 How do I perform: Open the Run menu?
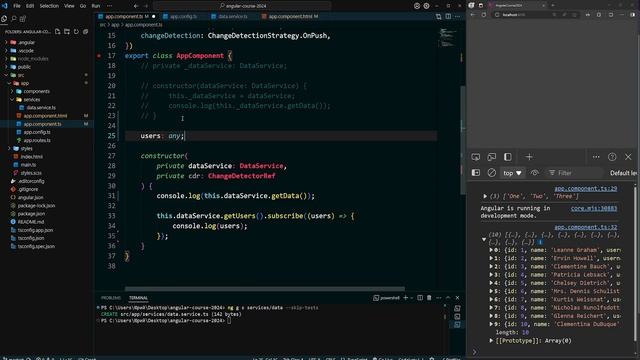(96, 6)
